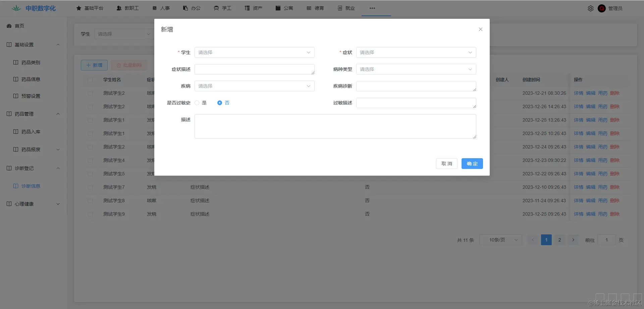Click the icon beside 人事 menu
The height and width of the screenshot is (309, 644).
(x=155, y=8)
